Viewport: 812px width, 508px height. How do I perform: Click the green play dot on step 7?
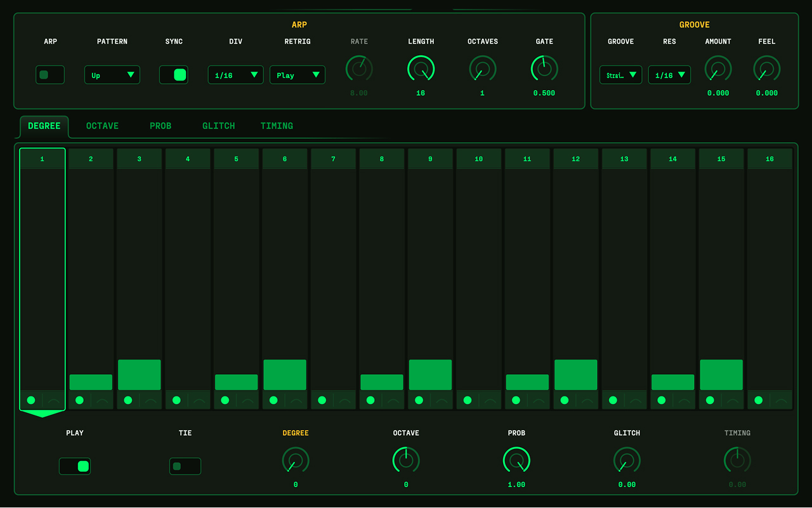322,400
